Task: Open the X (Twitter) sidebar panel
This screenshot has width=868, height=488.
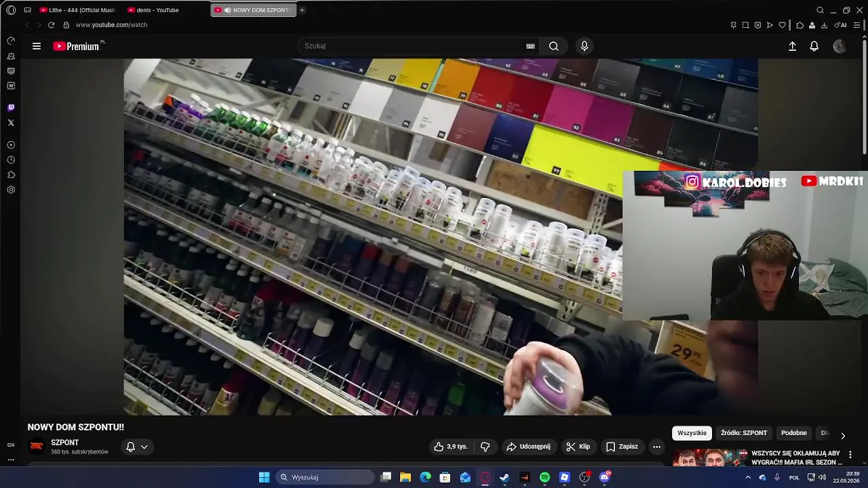Action: click(x=11, y=123)
